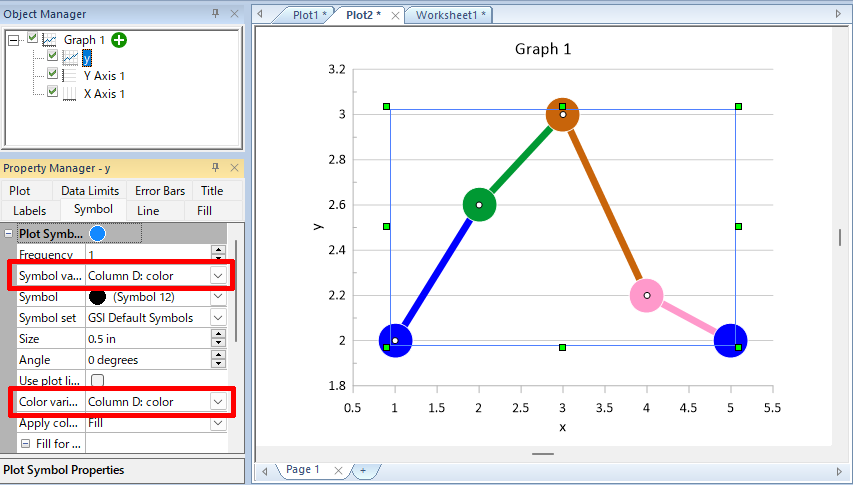Open the Color variable column dropdown
The height and width of the screenshot is (485, 853).
[217, 402]
